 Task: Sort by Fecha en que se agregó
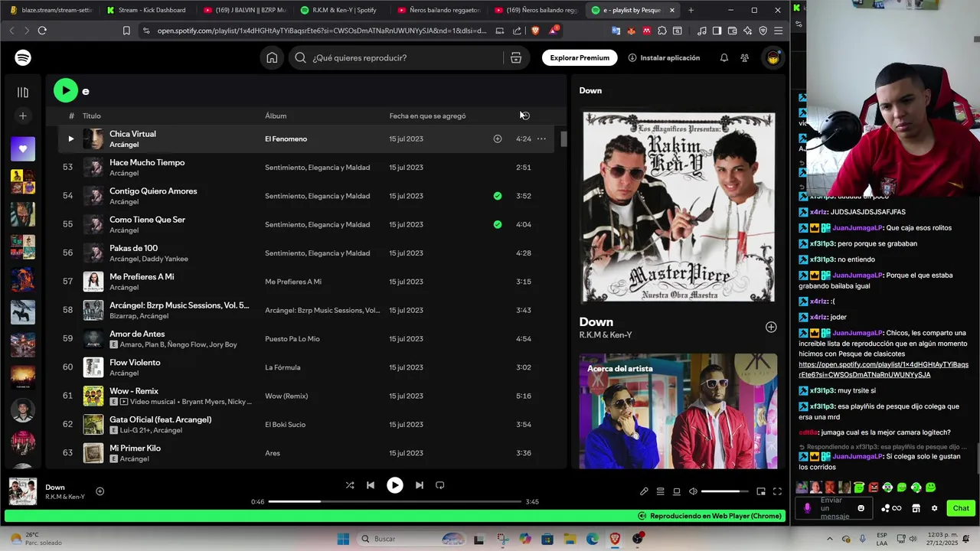point(427,116)
